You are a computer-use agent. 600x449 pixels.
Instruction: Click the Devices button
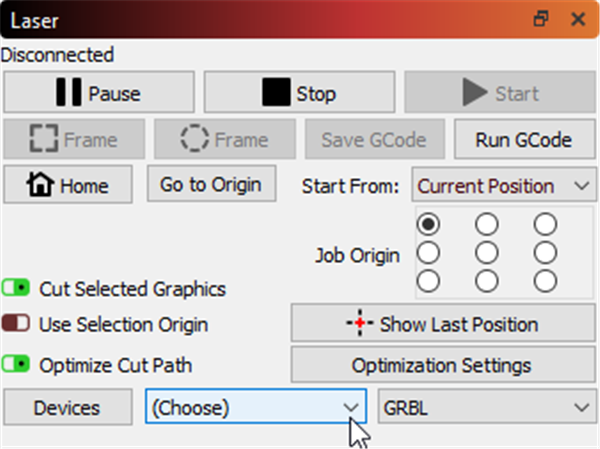point(67,408)
